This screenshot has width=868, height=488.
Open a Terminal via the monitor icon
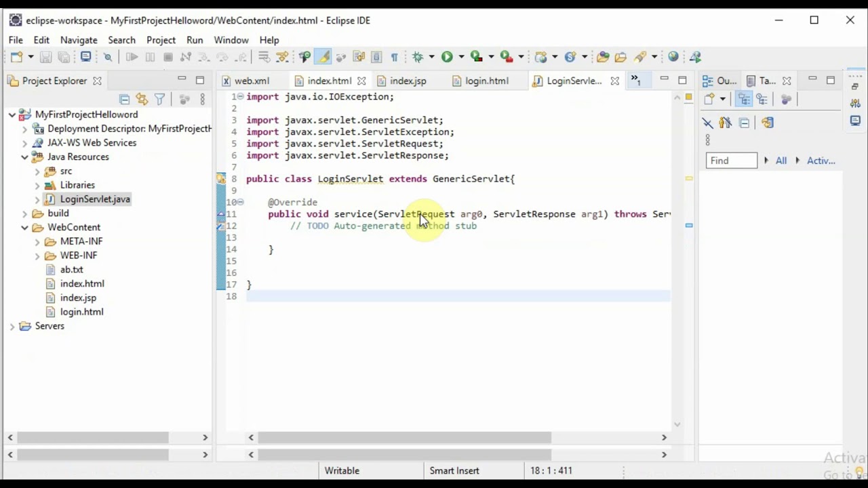[x=85, y=57]
